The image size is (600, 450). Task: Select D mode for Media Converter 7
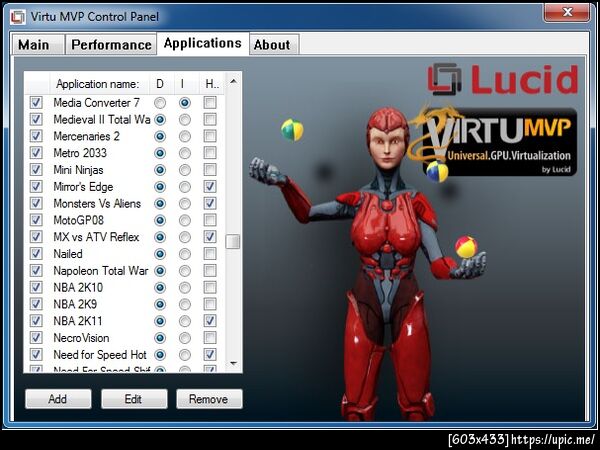click(160, 103)
